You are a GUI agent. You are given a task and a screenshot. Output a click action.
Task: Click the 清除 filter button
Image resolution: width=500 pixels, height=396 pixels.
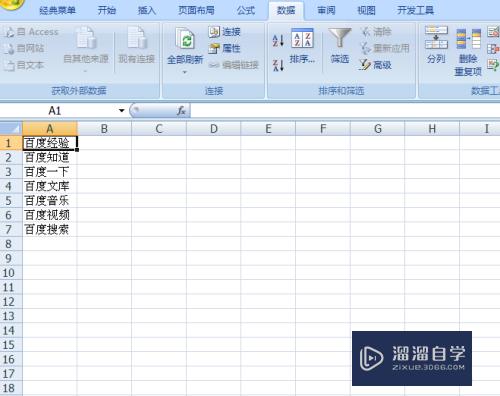376,32
